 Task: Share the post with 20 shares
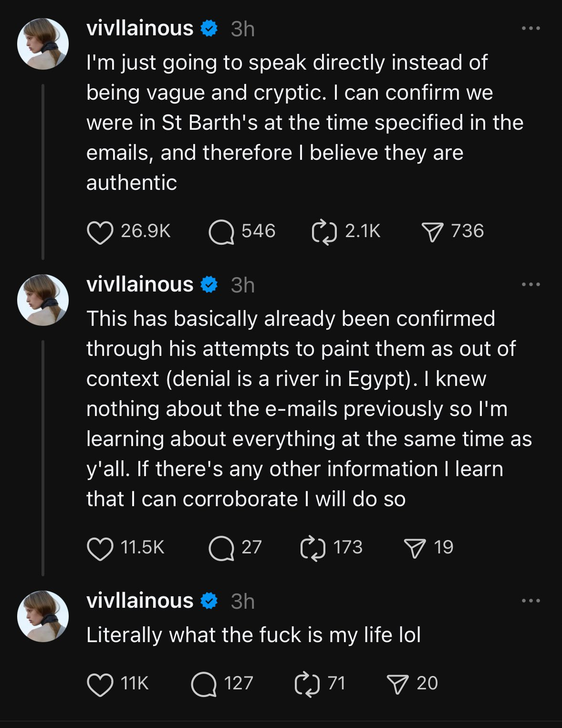pos(397,684)
